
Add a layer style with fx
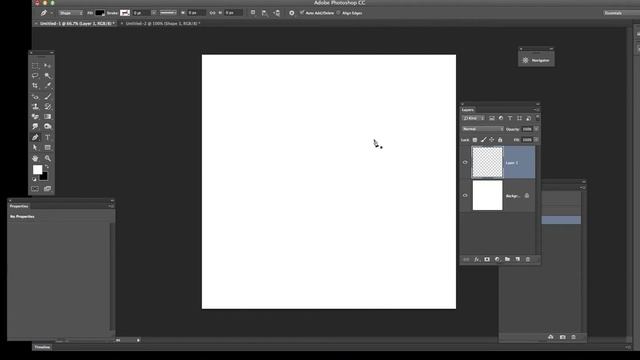coord(476,260)
